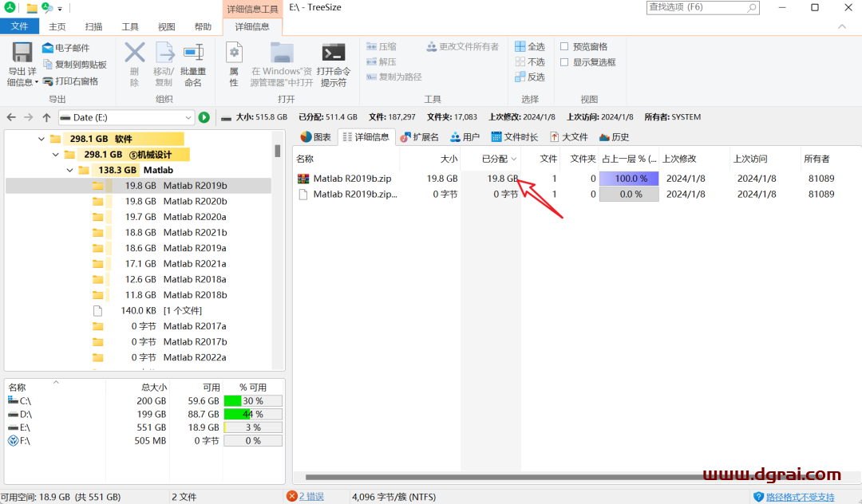Viewport: 862px width, 504px height.
Task: Collapse the ⑤机械设计 folder node
Action: pyautogui.click(x=56, y=155)
